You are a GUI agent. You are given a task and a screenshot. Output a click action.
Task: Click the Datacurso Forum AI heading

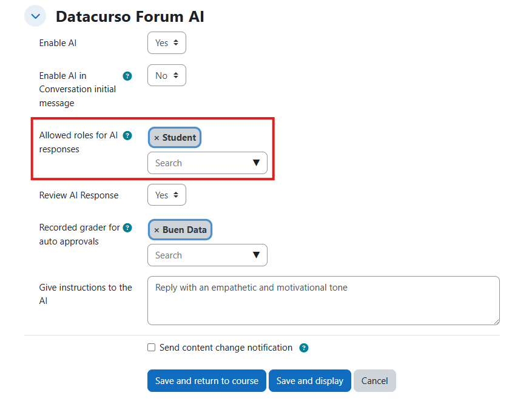(130, 16)
